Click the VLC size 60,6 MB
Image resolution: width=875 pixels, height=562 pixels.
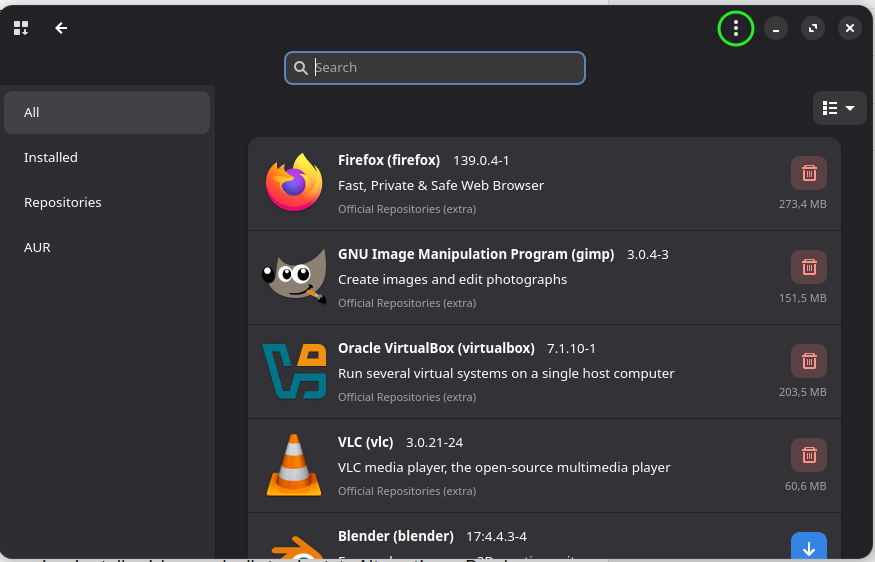[x=805, y=486]
